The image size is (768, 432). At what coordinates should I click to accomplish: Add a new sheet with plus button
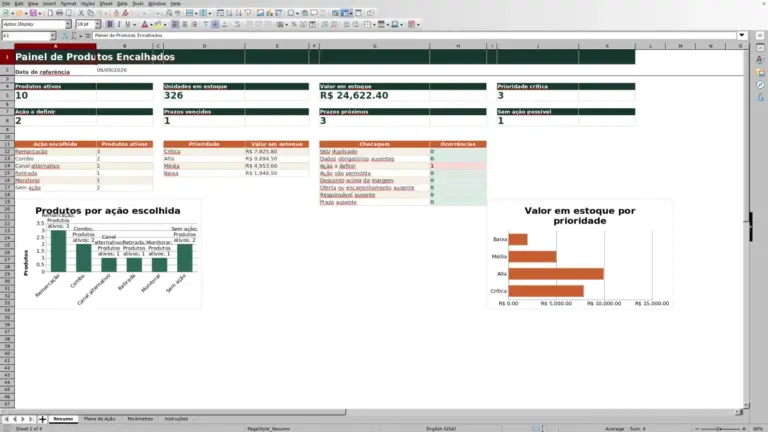(43, 419)
